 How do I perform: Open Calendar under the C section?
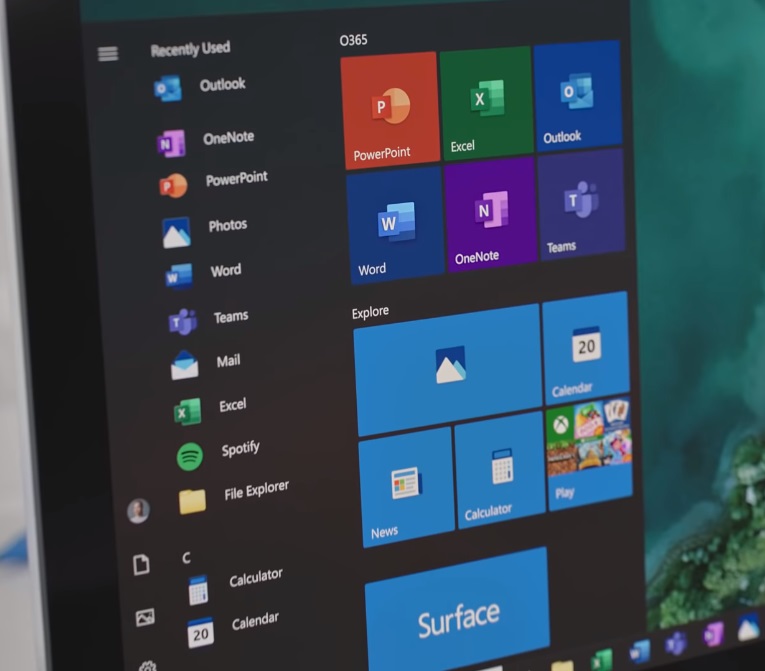[233, 629]
